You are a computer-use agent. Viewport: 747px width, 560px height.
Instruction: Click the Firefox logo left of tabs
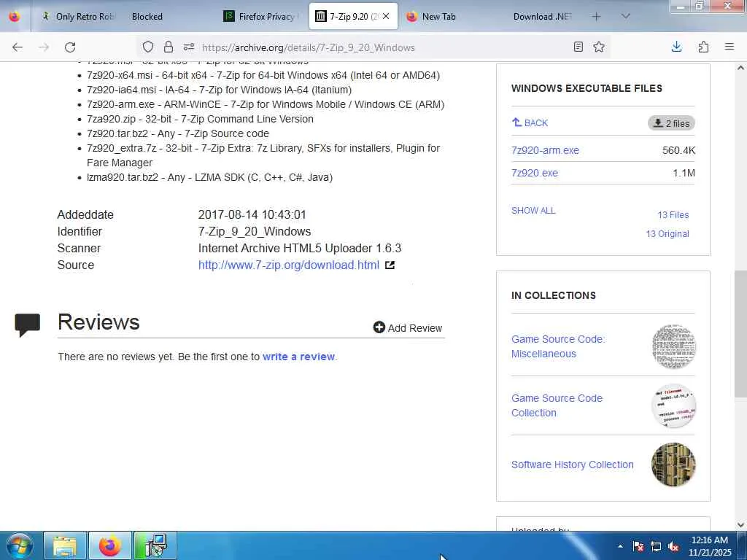click(x=15, y=16)
